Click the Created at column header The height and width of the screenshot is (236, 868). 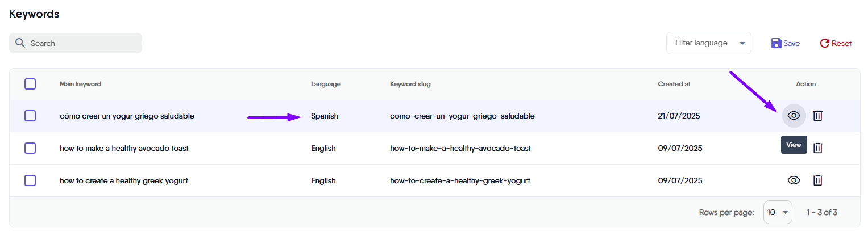(x=674, y=84)
